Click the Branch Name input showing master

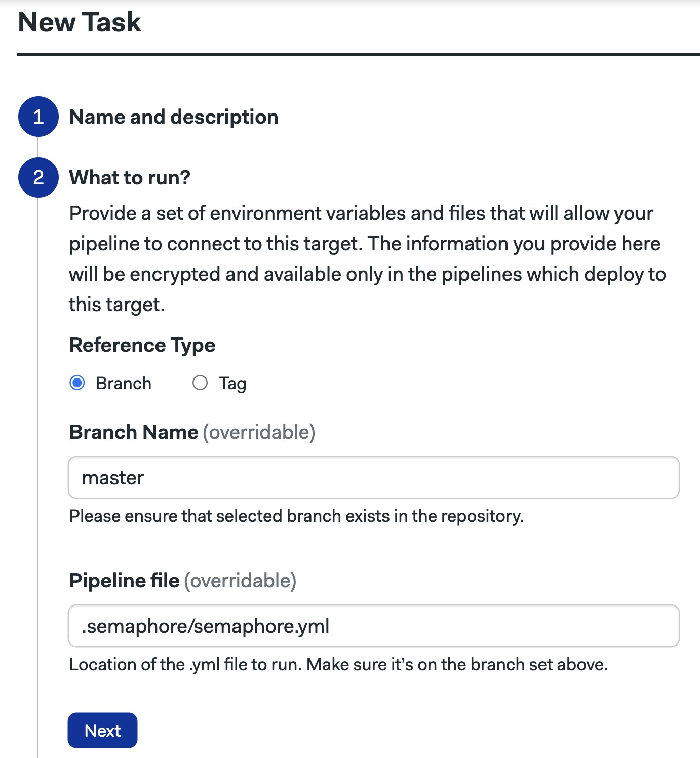374,477
